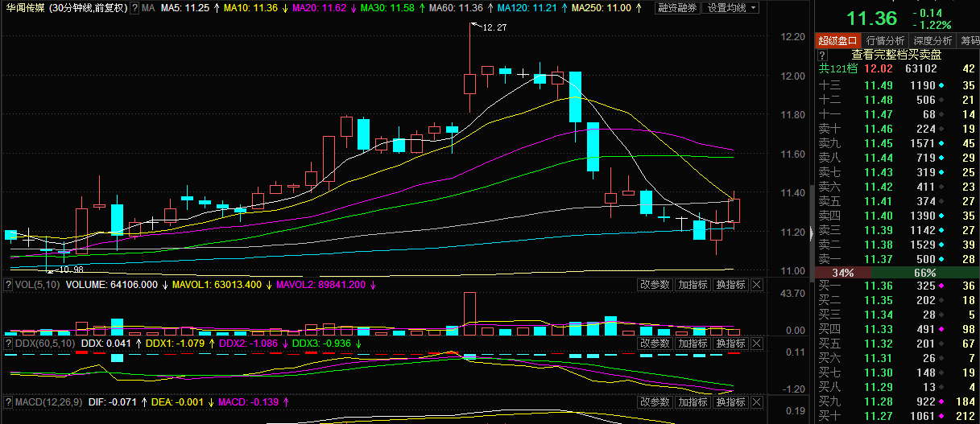Switch to 行情分析 tab
The width and height of the screenshot is (980, 424).
tap(886, 40)
